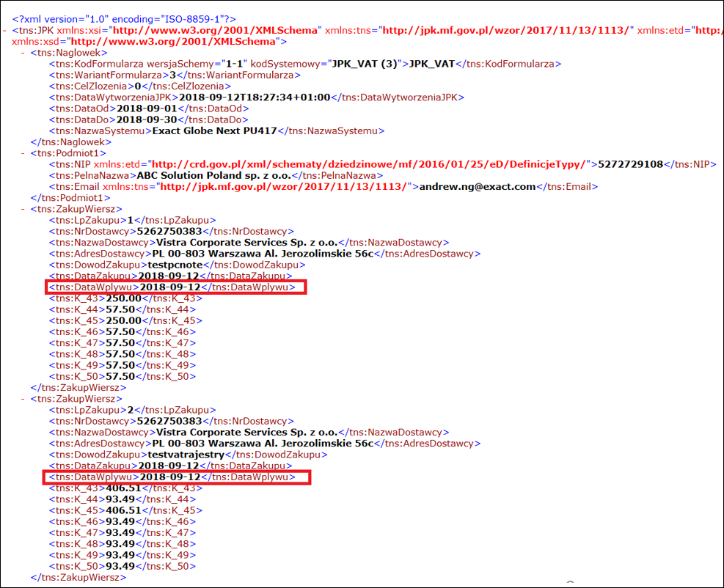
Task: Collapse the ZakupWiersz node with LpZakupu 1
Action: tap(24, 209)
